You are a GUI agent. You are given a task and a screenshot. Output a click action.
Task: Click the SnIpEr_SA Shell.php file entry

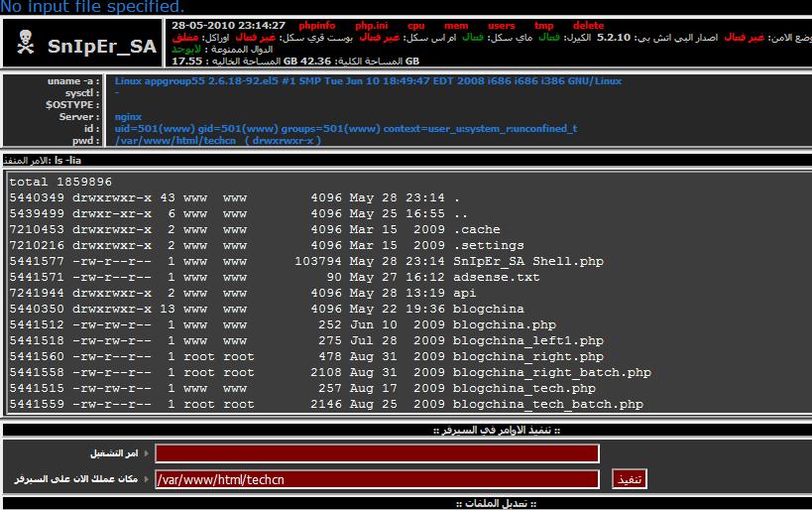pos(527,261)
